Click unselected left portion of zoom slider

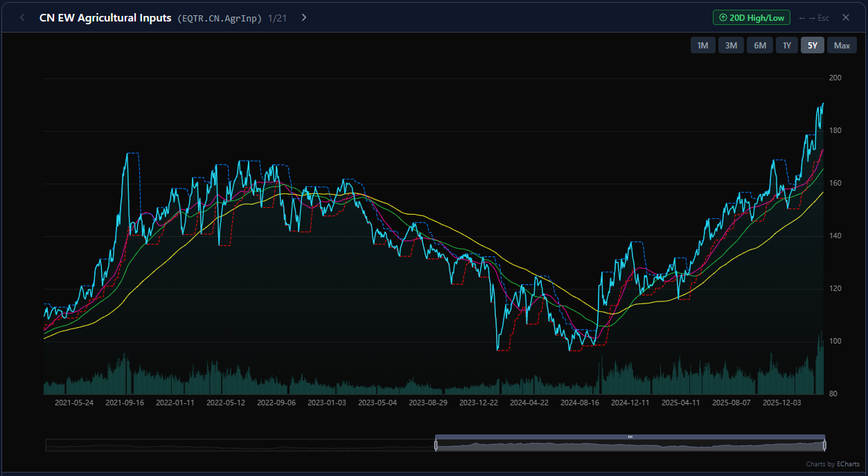pyautogui.click(x=239, y=446)
